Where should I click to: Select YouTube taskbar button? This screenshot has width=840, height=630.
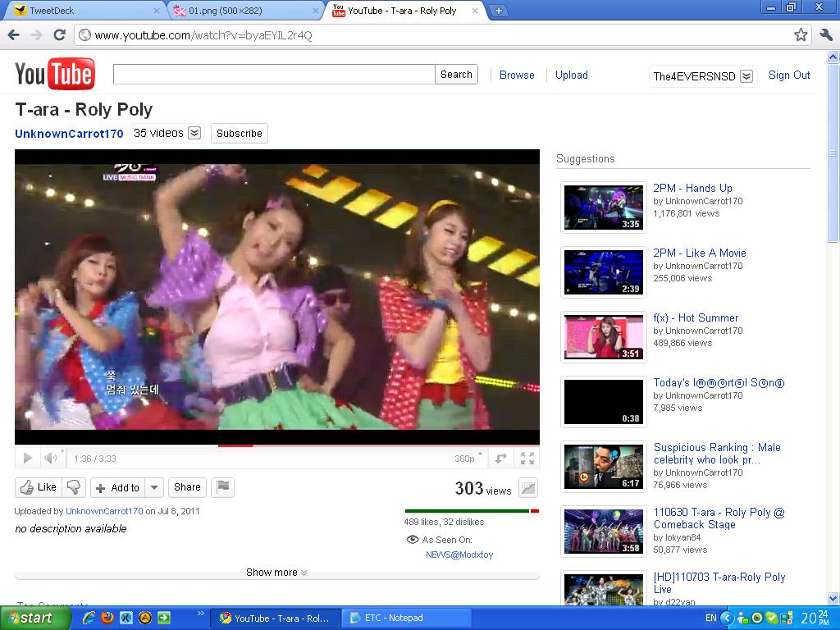pyautogui.click(x=275, y=618)
